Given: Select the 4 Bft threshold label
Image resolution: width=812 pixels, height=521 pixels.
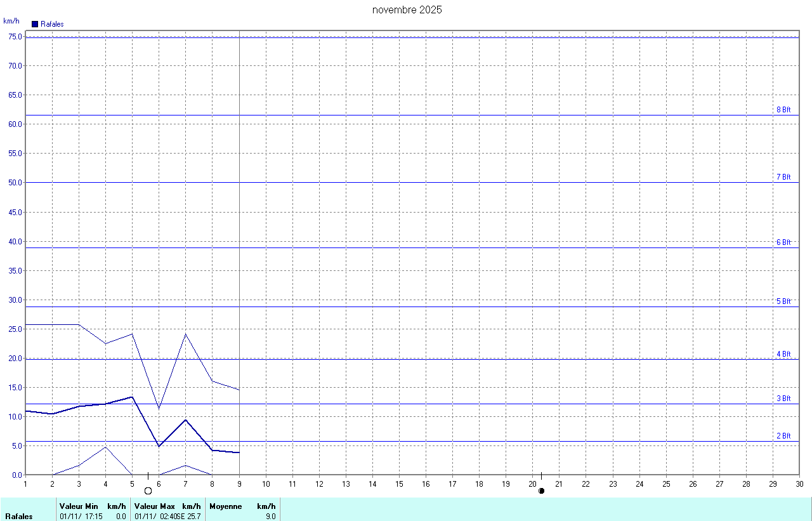Looking at the screenshot, I should pyautogui.click(x=783, y=354).
